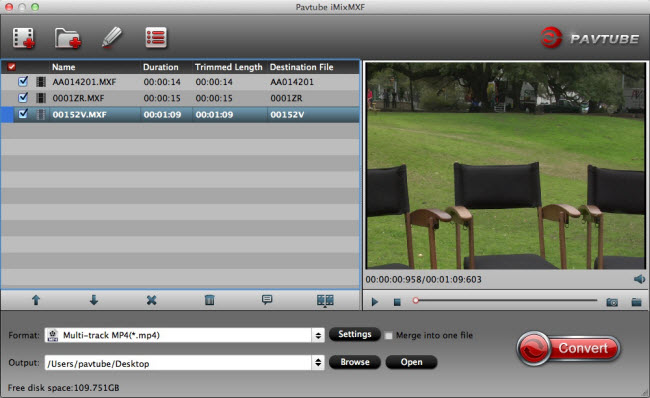Viewport: 650px width, 398px height.
Task: Click the Name column header
Action: [x=63, y=67]
